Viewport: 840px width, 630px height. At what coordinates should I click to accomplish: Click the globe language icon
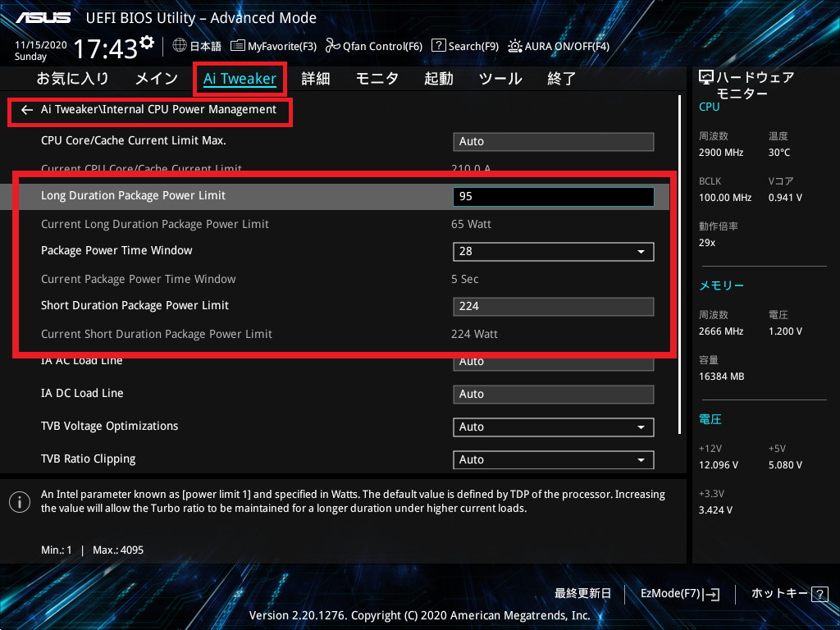coord(180,46)
